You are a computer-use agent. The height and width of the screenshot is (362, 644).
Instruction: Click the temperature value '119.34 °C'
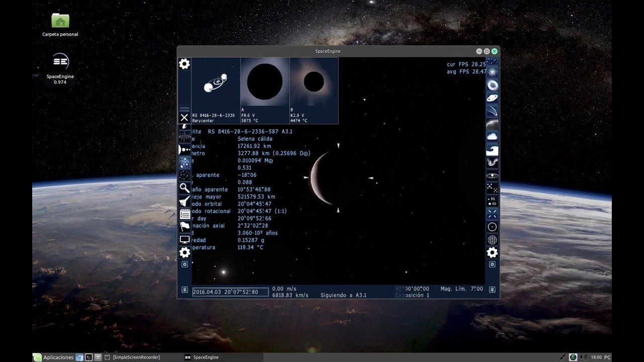[x=251, y=247]
